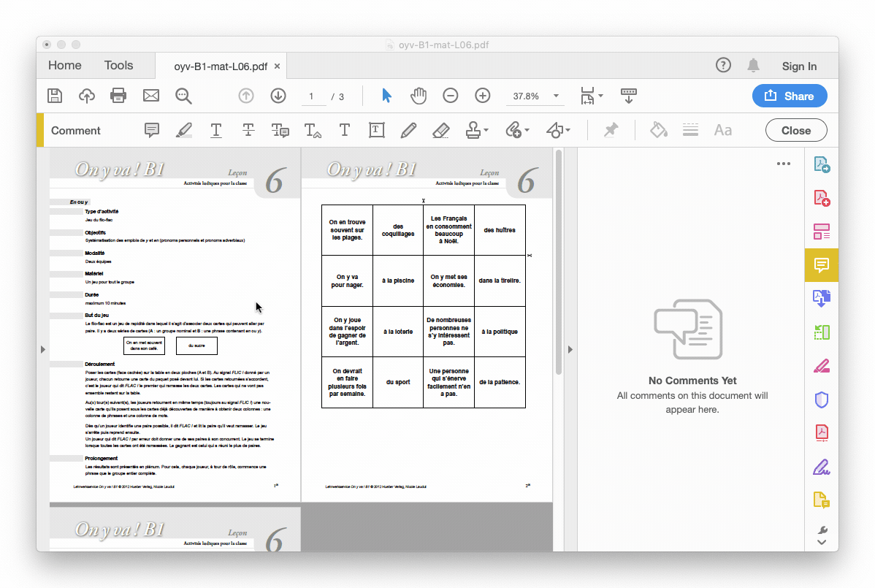
Task: Switch to the Tools tab
Action: point(118,66)
